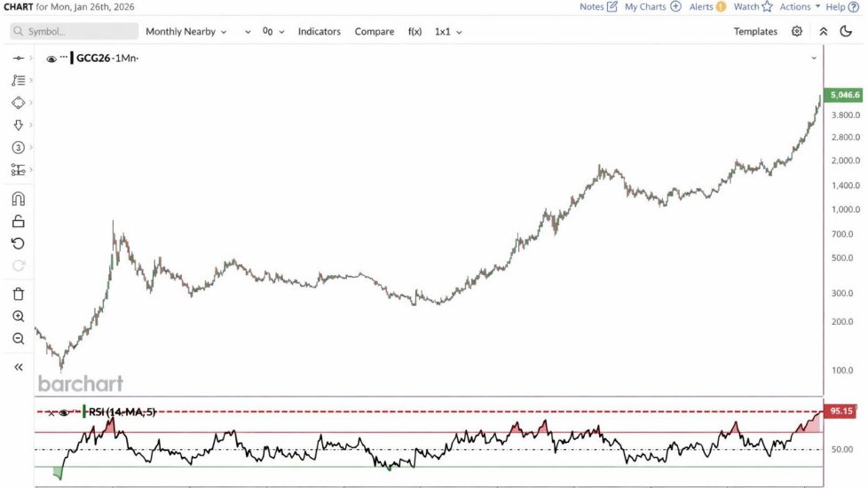This screenshot has height=488, width=868.
Task: Toggle dark mode with moon icon
Action: point(845,31)
